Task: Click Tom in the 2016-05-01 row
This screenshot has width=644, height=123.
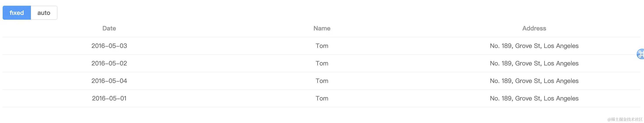Action: [322, 98]
